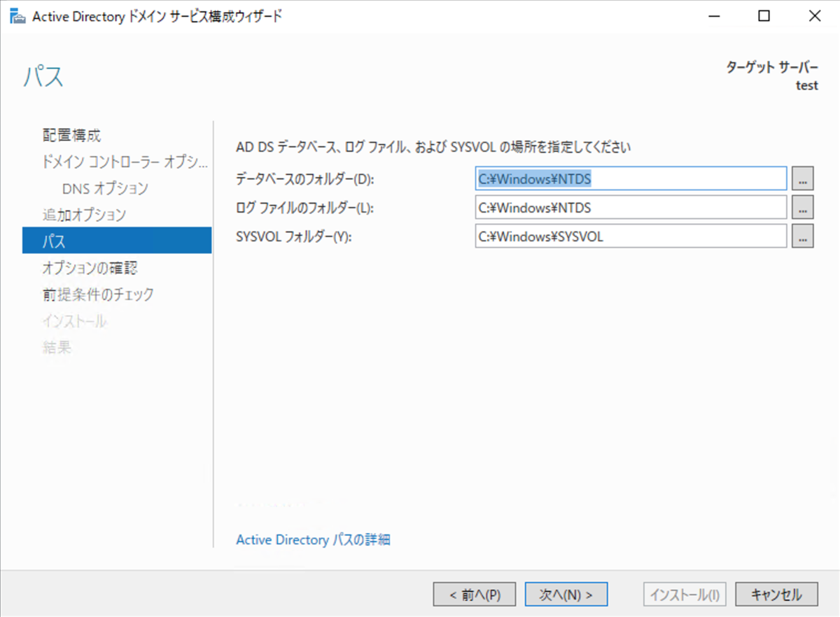Viewport: 840px width, 617px height.
Task: Browse for the SYSVOL folder location
Action: point(802,236)
